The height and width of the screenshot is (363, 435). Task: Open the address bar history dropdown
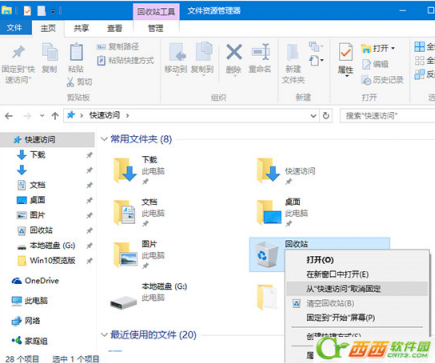[x=313, y=116]
